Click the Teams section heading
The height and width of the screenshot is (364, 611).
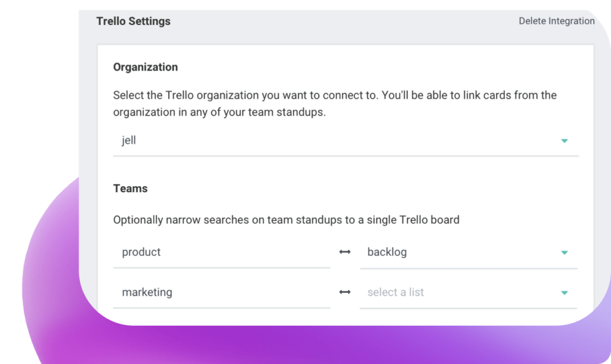tap(131, 189)
